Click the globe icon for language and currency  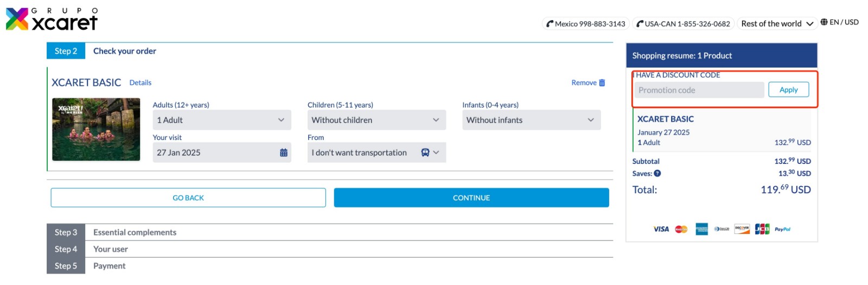[824, 22]
